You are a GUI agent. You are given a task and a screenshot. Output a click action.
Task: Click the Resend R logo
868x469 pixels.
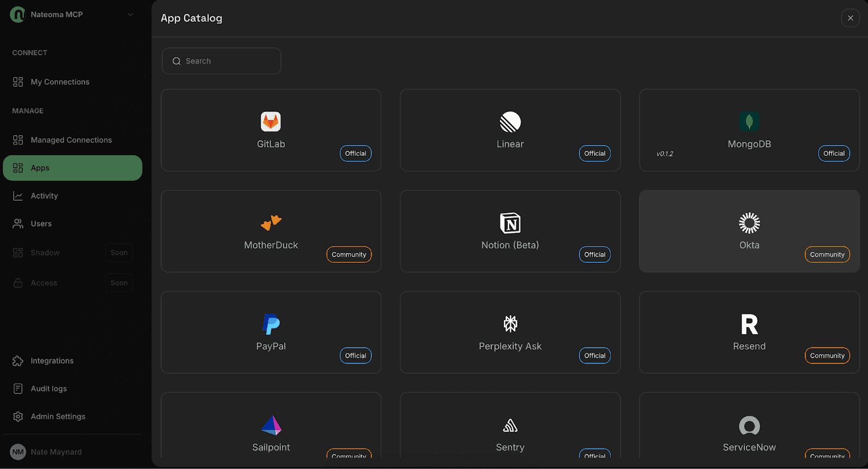click(749, 324)
